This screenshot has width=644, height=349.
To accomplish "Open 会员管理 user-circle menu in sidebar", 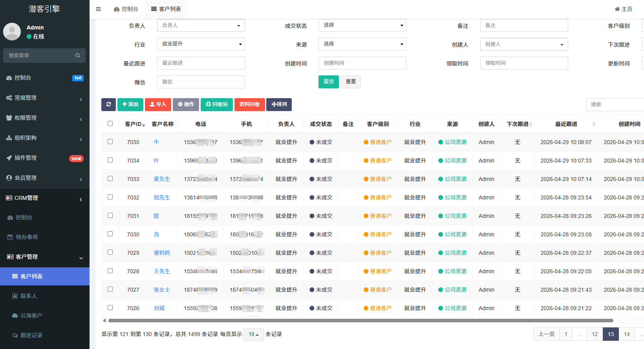I will click(x=45, y=178).
